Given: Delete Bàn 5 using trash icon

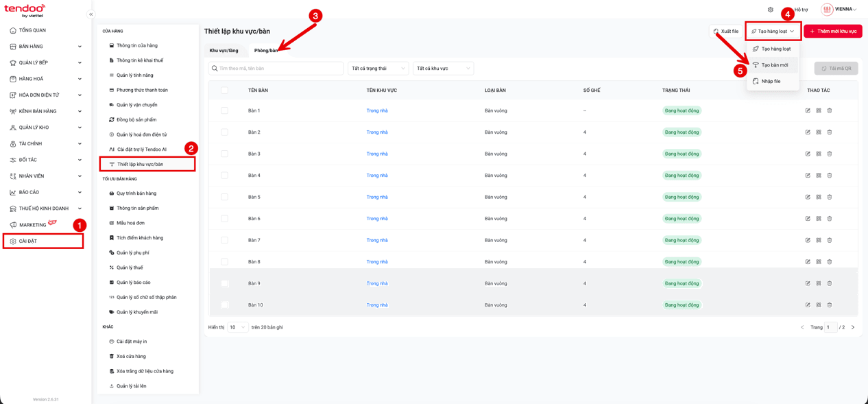Looking at the screenshot, I should (830, 197).
